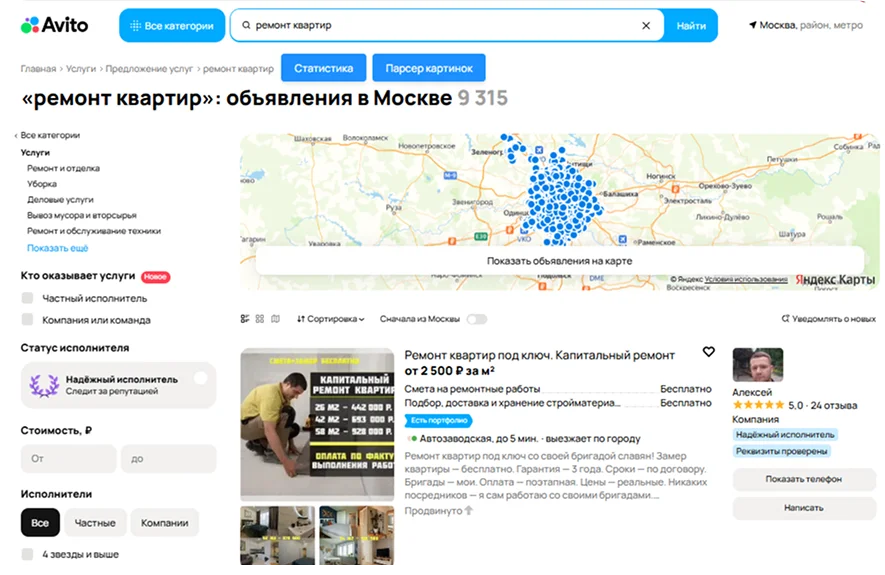Open the first small listing thumbnail
Viewport: 885px width, 575px height.
pyautogui.click(x=278, y=536)
